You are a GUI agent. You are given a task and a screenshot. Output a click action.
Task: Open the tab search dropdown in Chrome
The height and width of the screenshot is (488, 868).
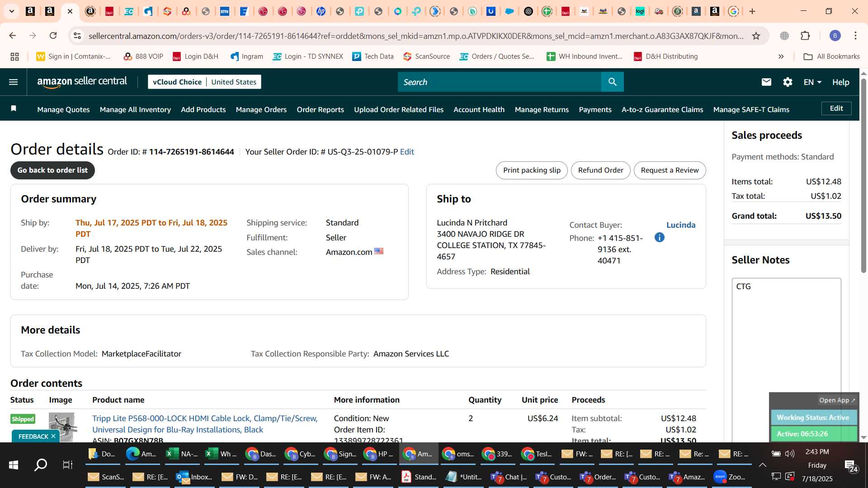point(12,11)
